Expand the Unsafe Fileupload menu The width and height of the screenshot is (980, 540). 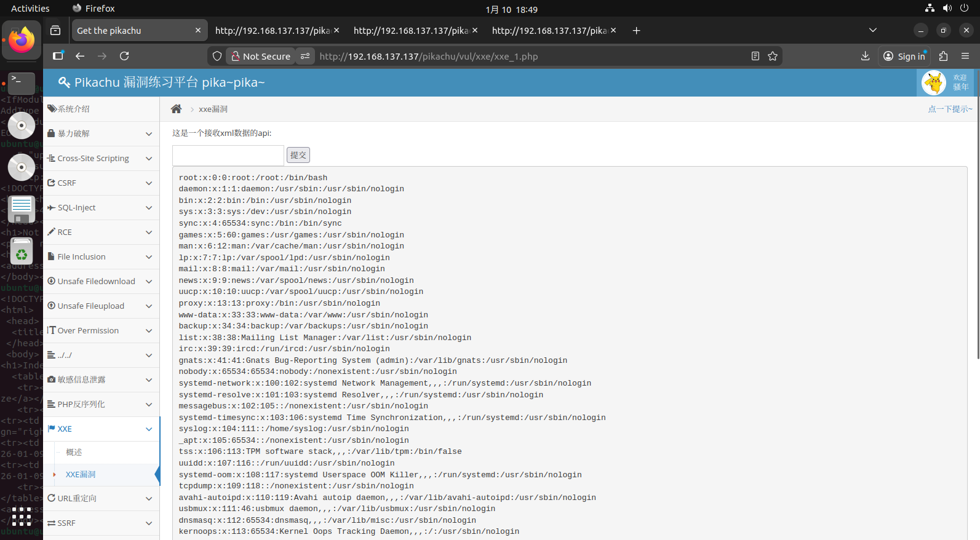(x=102, y=306)
